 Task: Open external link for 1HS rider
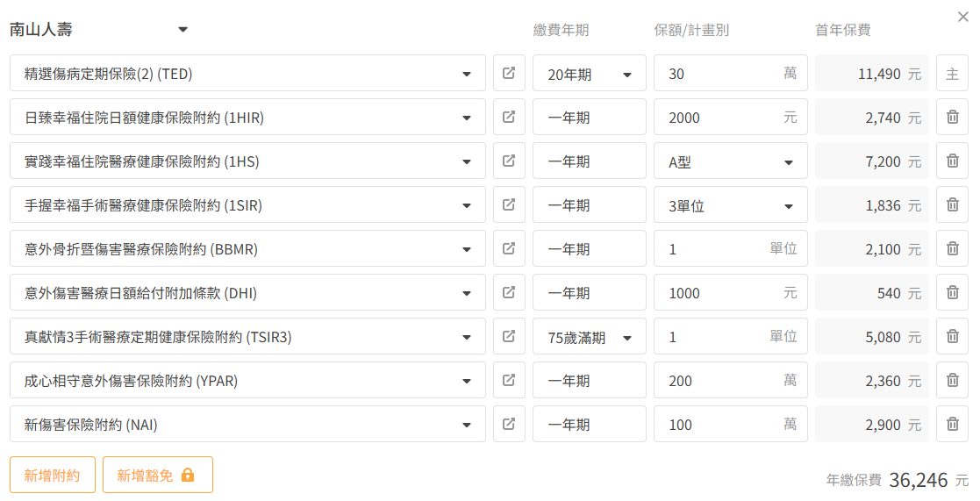(509, 161)
